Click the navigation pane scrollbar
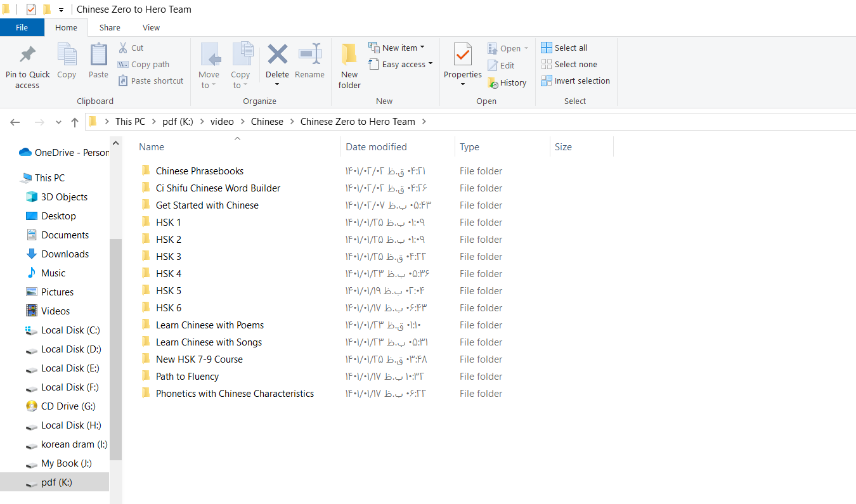 click(x=115, y=349)
